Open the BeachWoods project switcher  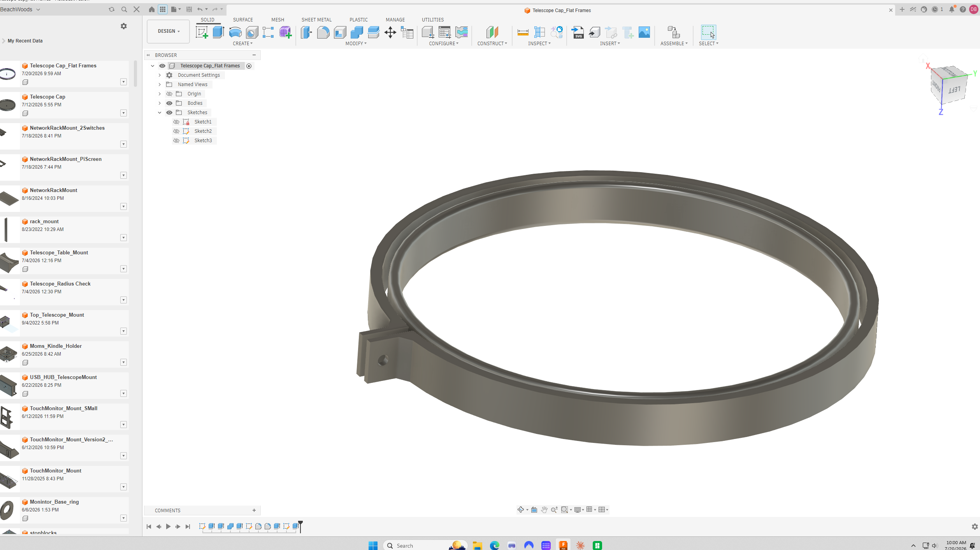(20, 9)
